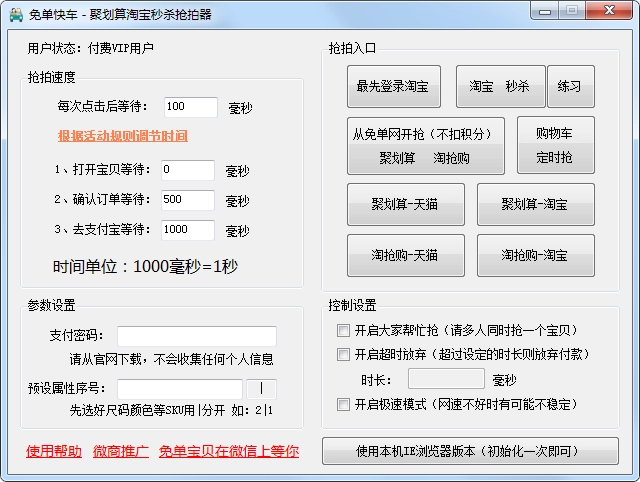Viewport: 640px width, 482px height.
Task: Enable 开启大家帮忙抢 checkbox
Action: [343, 330]
